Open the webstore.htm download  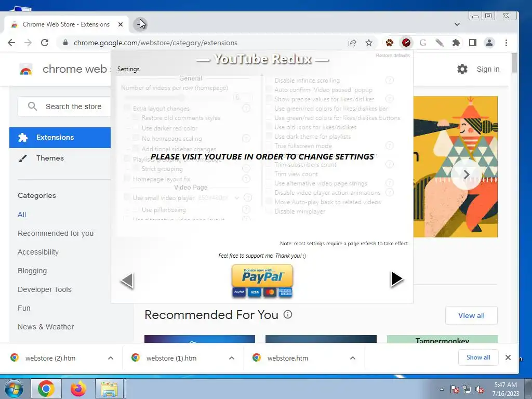[x=287, y=358]
